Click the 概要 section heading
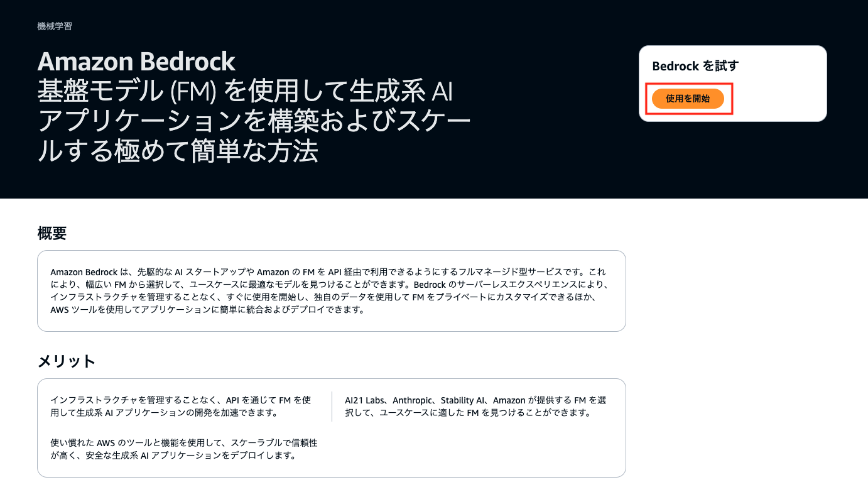Image resolution: width=868 pixels, height=487 pixels. point(52,233)
